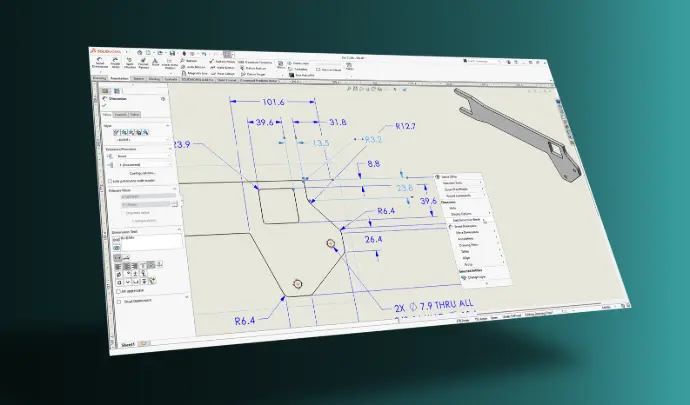Expand the Dual Dimension section
Image resolution: width=690 pixels, height=405 pixels.
click(x=187, y=297)
